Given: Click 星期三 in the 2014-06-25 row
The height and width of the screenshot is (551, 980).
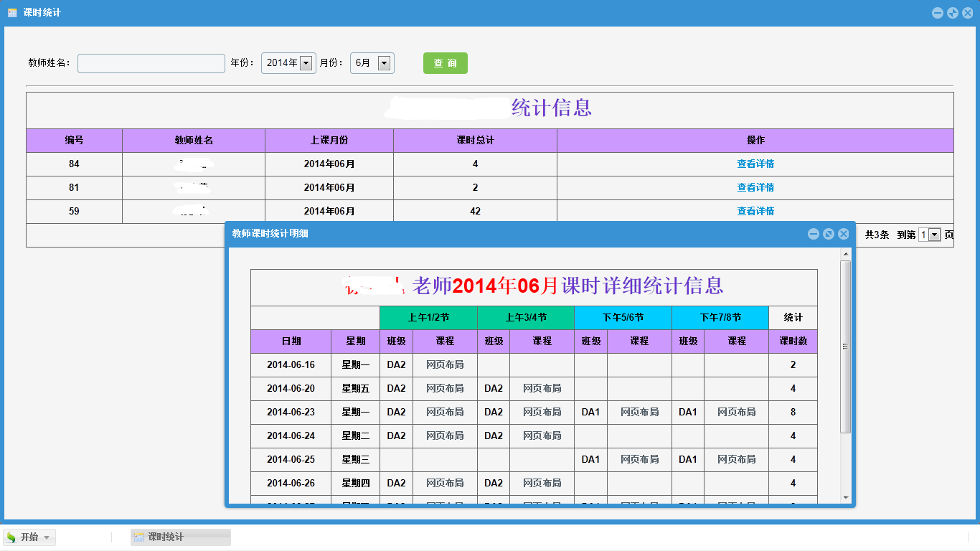Looking at the screenshot, I should tap(356, 459).
